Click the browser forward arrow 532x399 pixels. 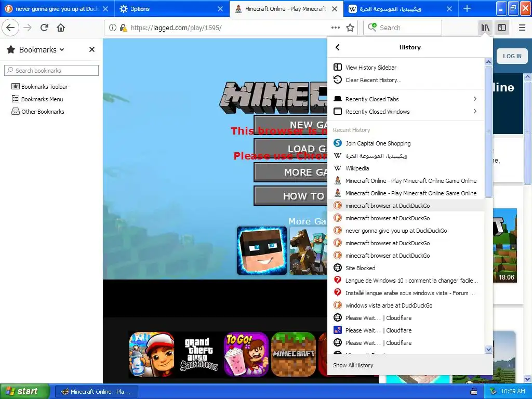28,28
